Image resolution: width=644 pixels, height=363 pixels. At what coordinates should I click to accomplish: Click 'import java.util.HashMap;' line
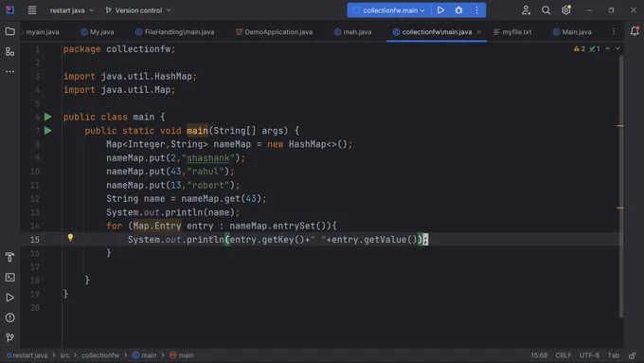pyautogui.click(x=130, y=77)
